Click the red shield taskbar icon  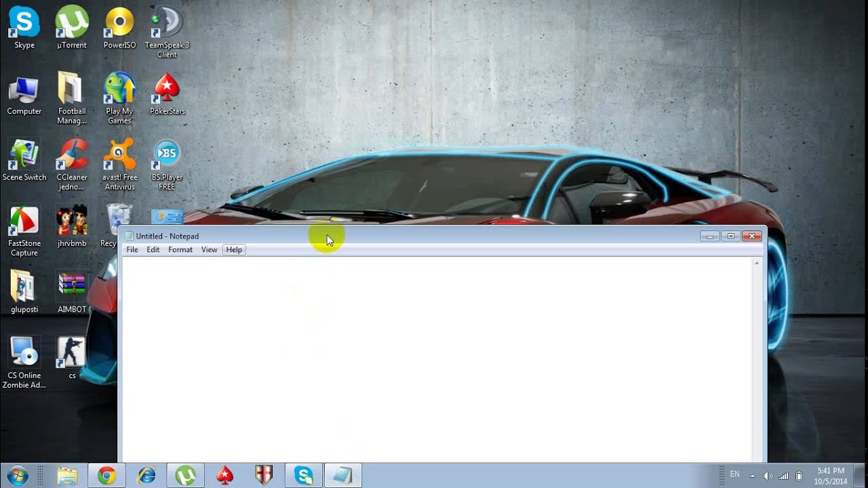[264, 476]
